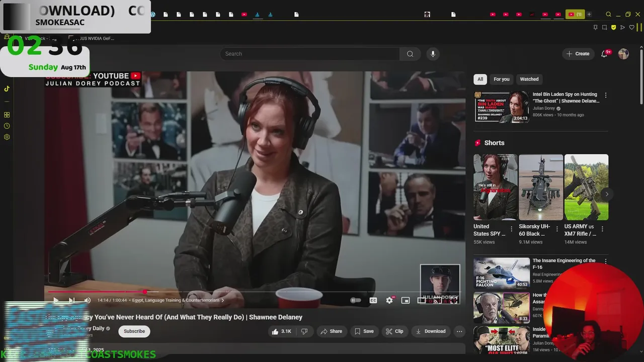This screenshot has height=362, width=644.
Task: Switch to active yellow YouTube tab
Action: click(575, 14)
